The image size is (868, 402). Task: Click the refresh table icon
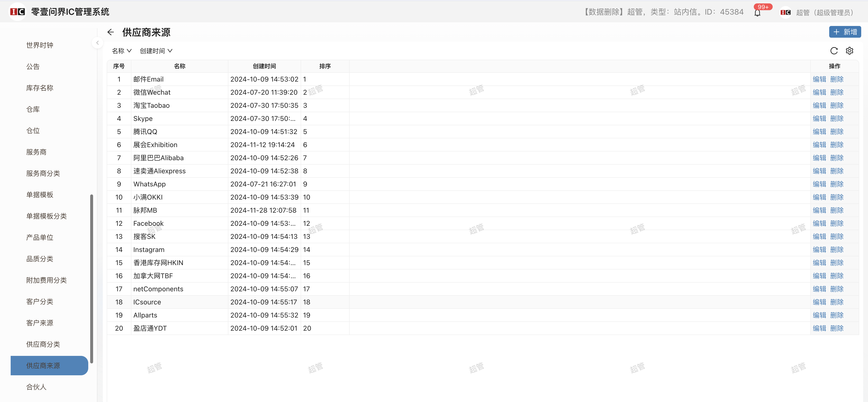(x=834, y=51)
